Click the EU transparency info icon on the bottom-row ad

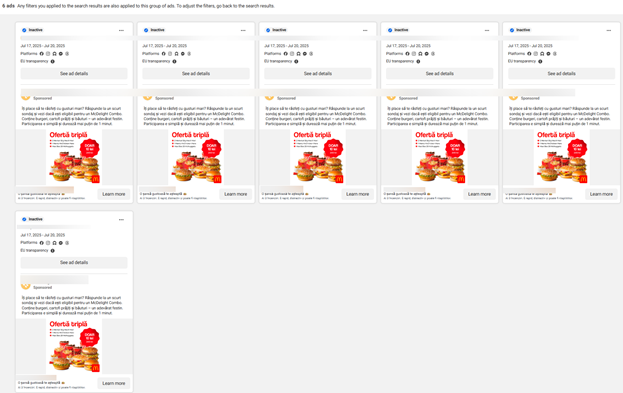(x=52, y=251)
